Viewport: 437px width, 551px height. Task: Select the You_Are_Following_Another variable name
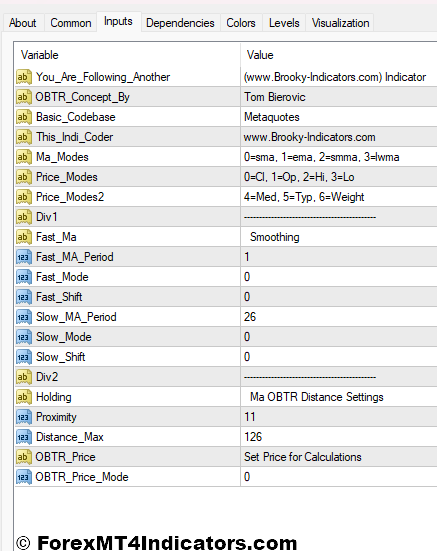pos(103,77)
